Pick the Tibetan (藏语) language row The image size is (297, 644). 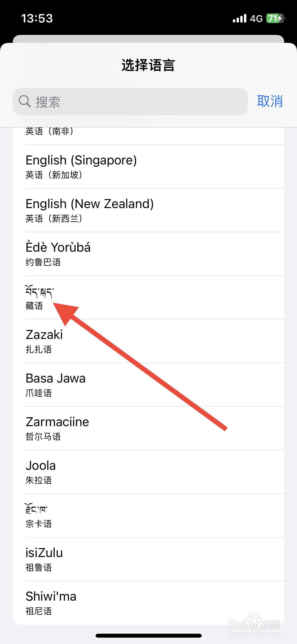tap(148, 297)
